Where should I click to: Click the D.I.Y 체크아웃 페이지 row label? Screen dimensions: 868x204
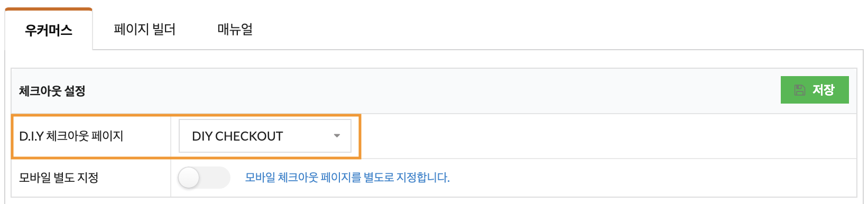(71, 136)
